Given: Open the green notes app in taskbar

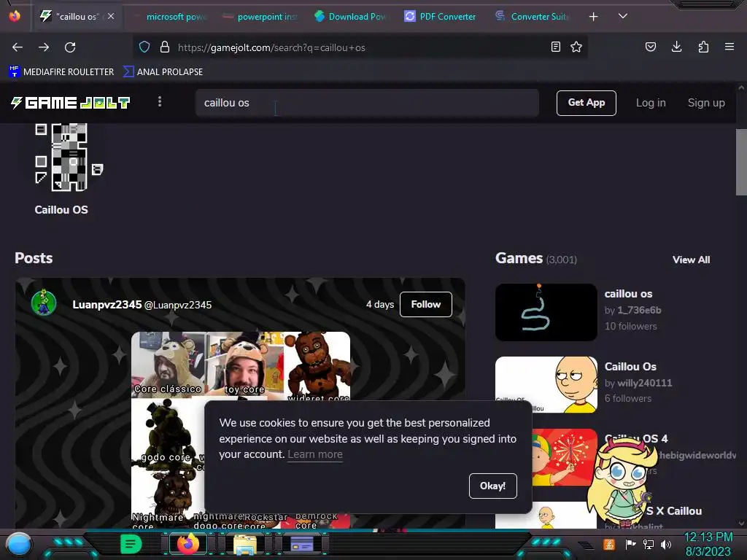Looking at the screenshot, I should coord(131,544).
